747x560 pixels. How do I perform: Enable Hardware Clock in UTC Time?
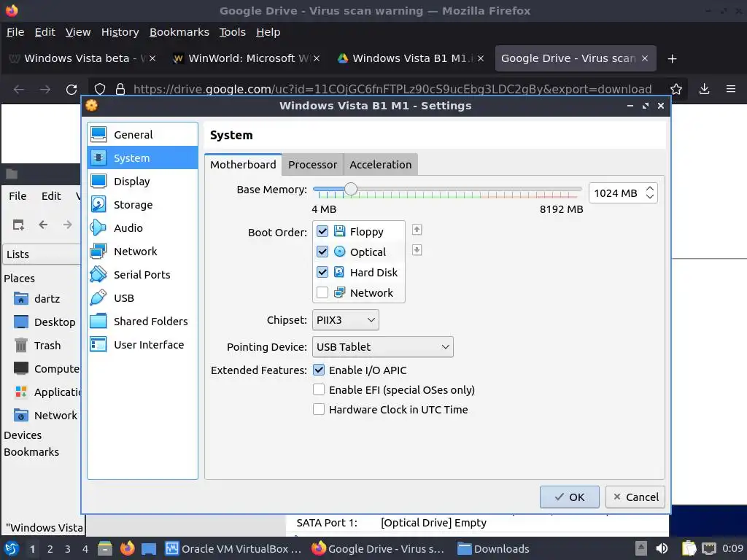pyautogui.click(x=319, y=409)
